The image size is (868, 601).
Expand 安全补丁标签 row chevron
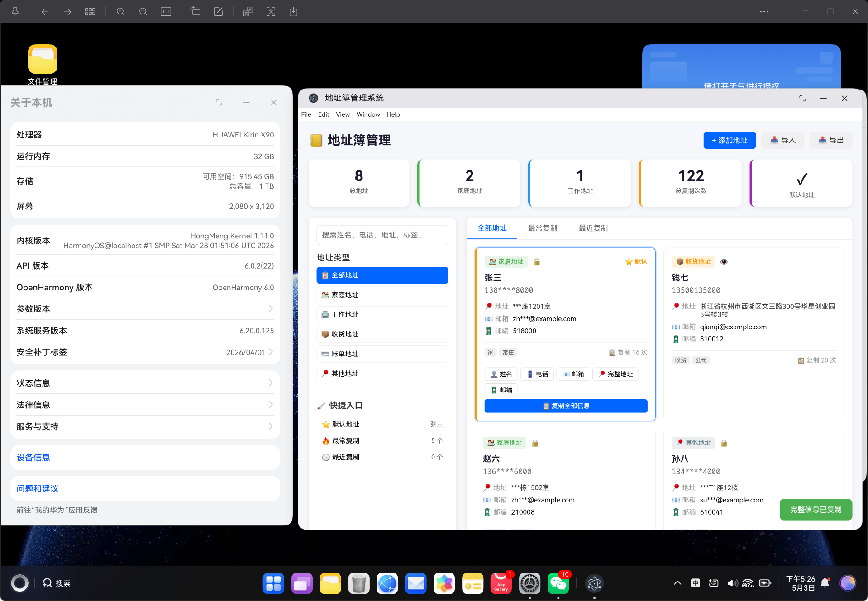click(x=271, y=352)
